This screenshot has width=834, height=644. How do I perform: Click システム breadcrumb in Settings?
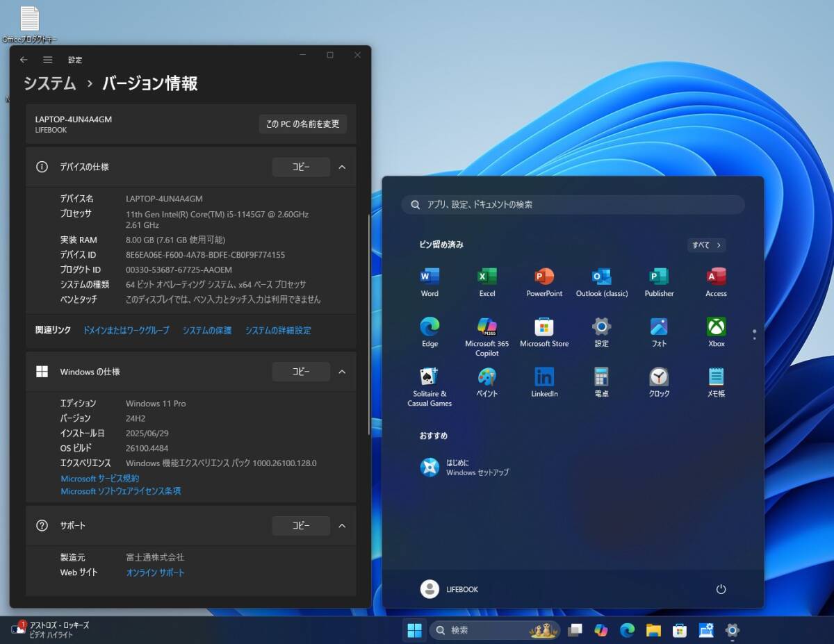coord(50,83)
